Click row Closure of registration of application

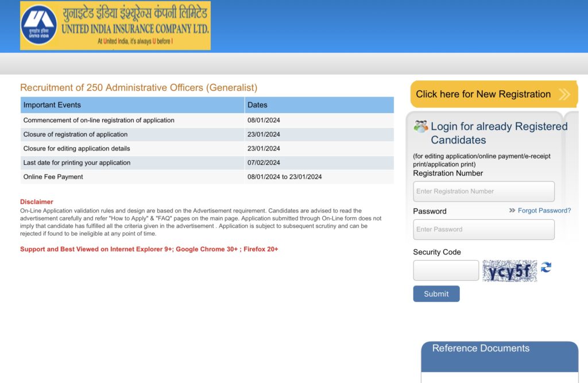[207, 135]
